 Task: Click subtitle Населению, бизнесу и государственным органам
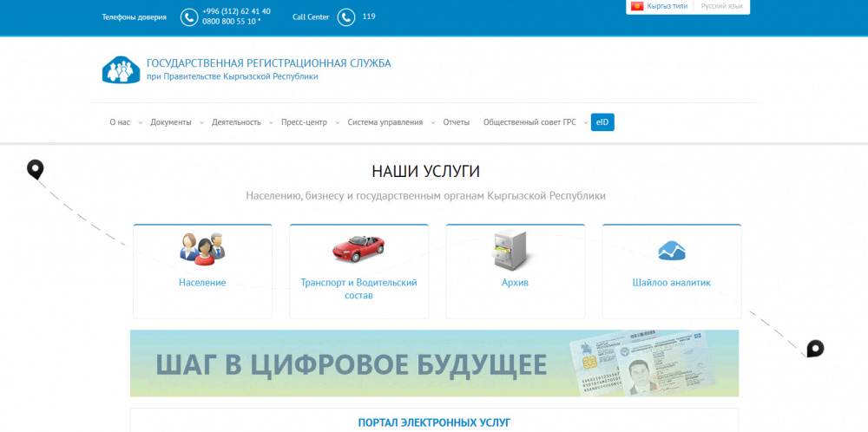click(425, 196)
